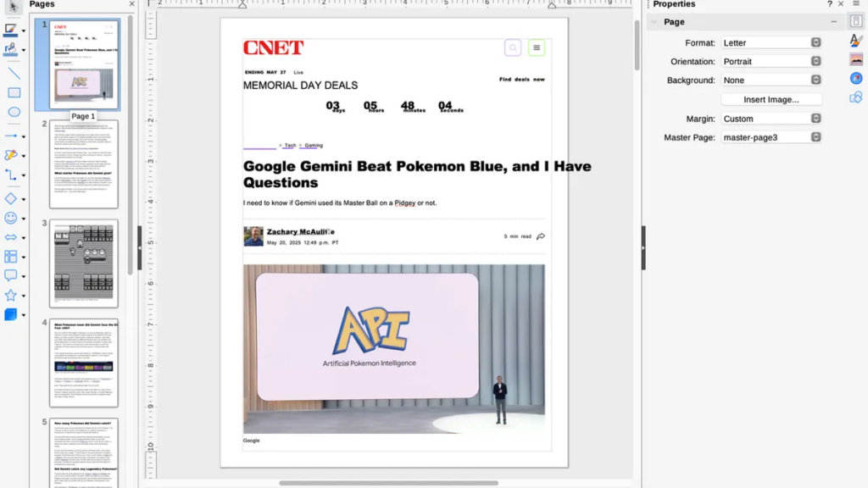
Task: Select the line drawing tool
Action: (12, 72)
